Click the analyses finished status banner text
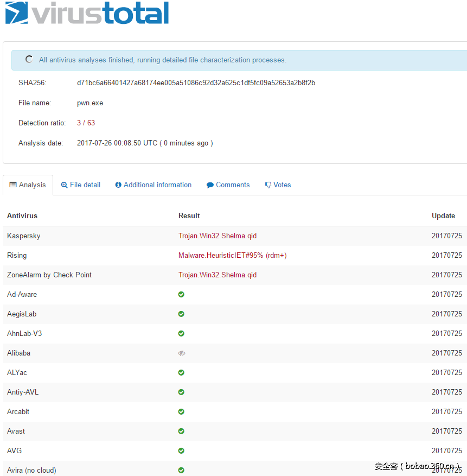 163,60
